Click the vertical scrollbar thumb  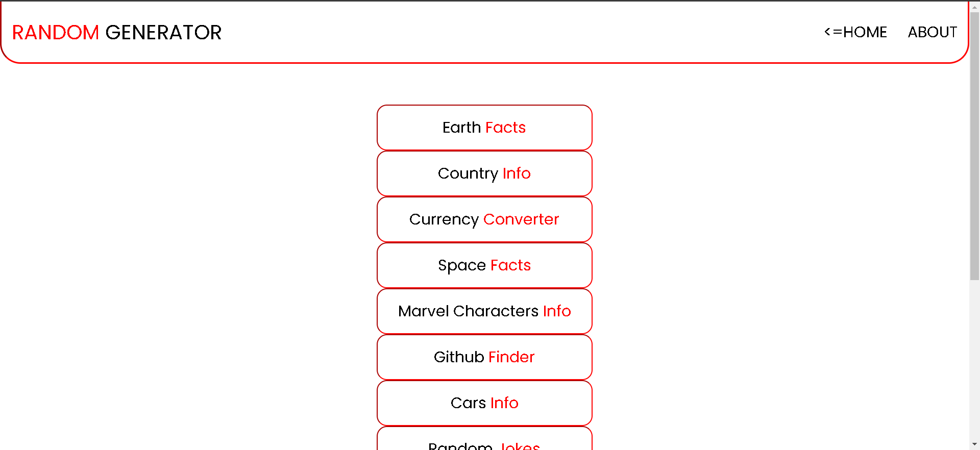point(974,145)
